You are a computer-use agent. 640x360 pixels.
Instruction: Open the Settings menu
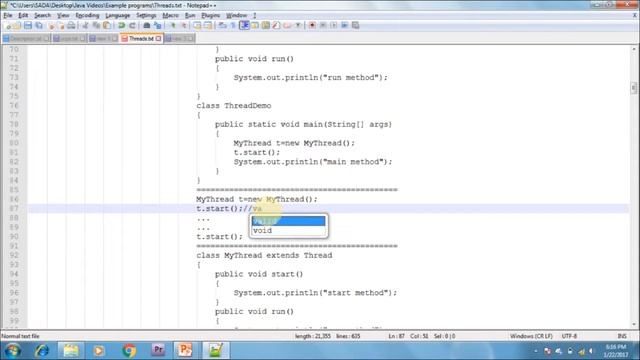coord(146,16)
